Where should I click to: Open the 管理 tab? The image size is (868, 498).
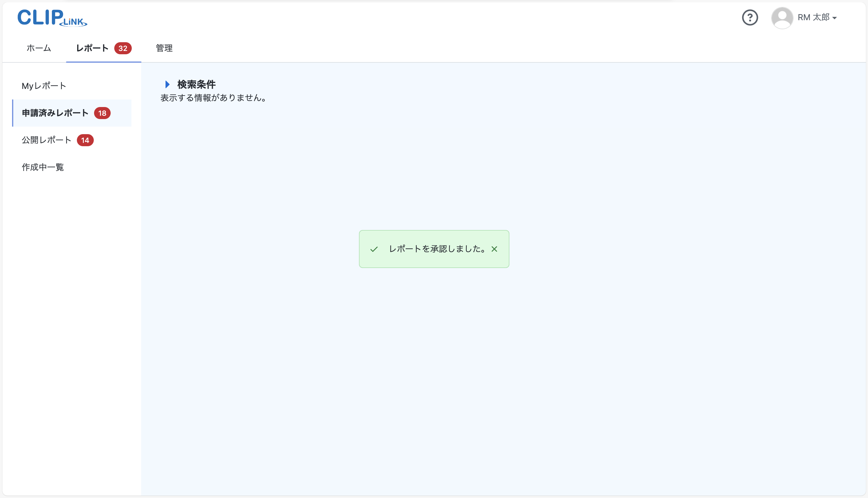coord(163,48)
